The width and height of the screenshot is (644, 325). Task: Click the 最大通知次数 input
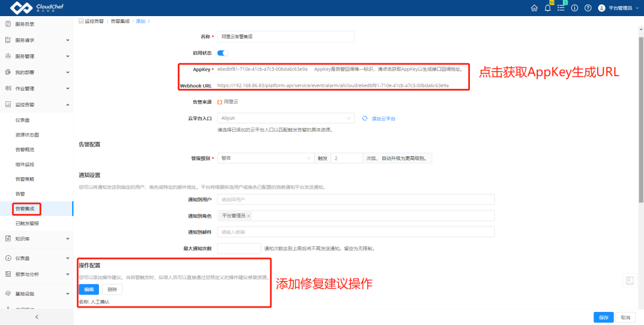point(239,248)
